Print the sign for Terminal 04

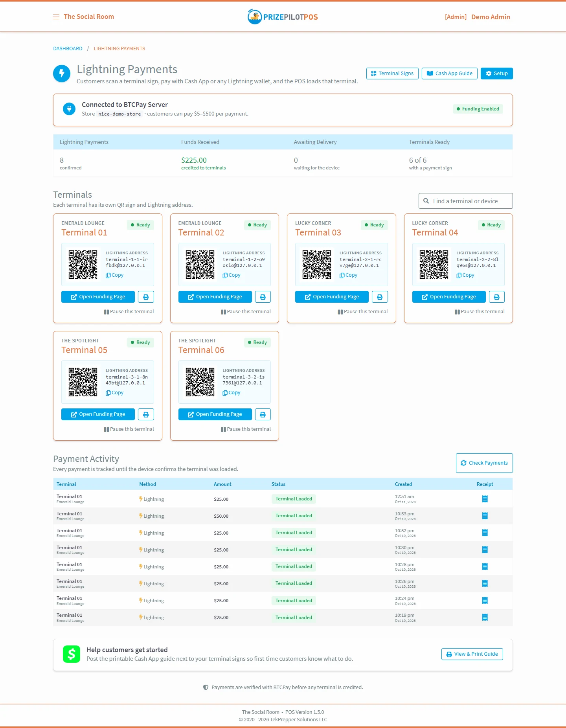click(497, 297)
